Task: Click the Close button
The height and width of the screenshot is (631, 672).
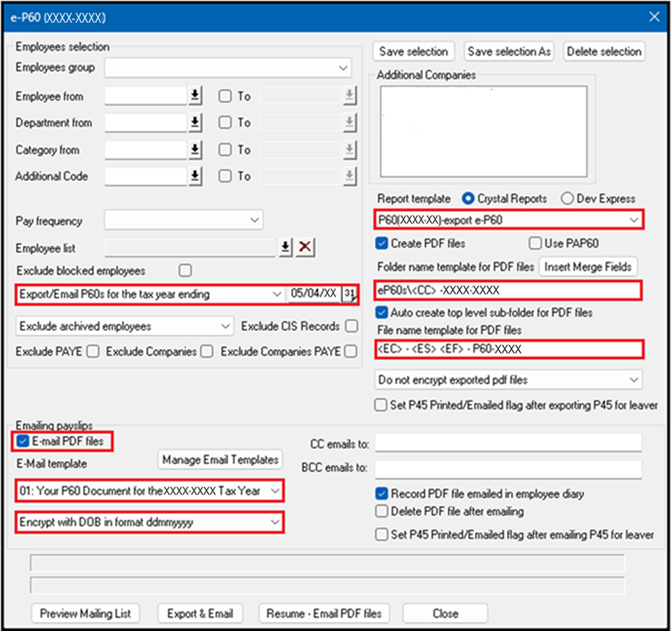Action: [x=446, y=613]
